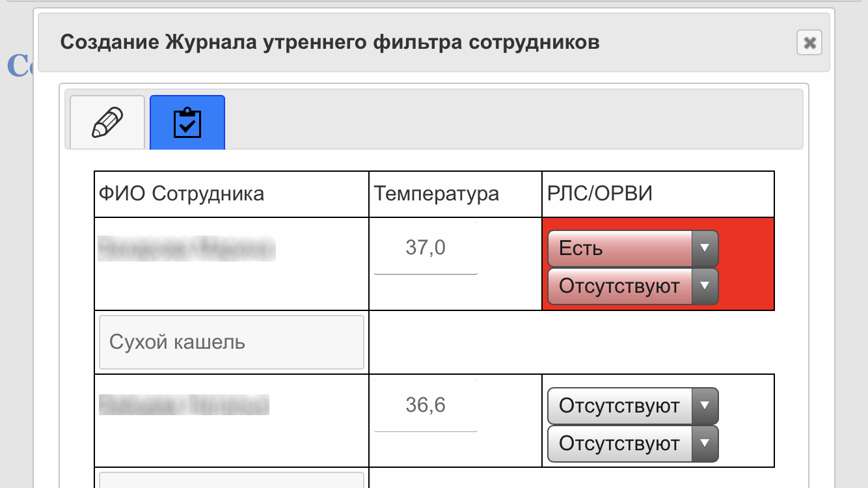Image resolution: width=868 pixels, height=488 pixels.
Task: Click the 'Температура' column header
Action: pyautogui.click(x=437, y=194)
